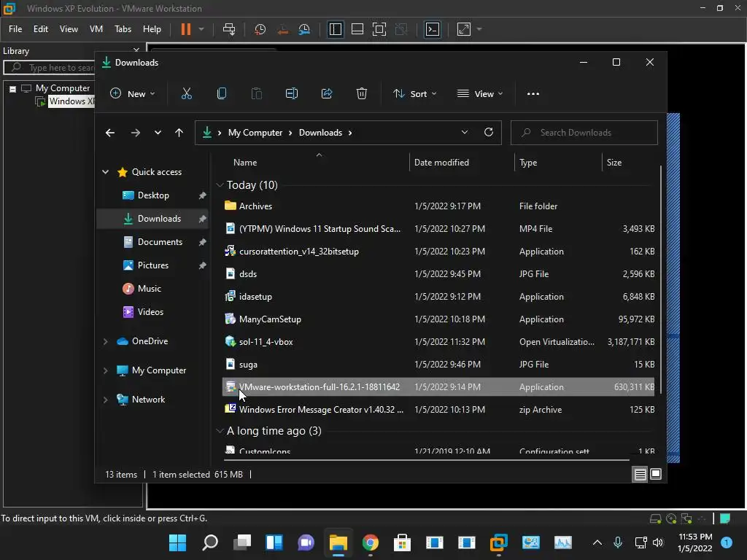Image resolution: width=747 pixels, height=560 pixels.
Task: Collapse the A long time ago group
Action: [x=220, y=431]
